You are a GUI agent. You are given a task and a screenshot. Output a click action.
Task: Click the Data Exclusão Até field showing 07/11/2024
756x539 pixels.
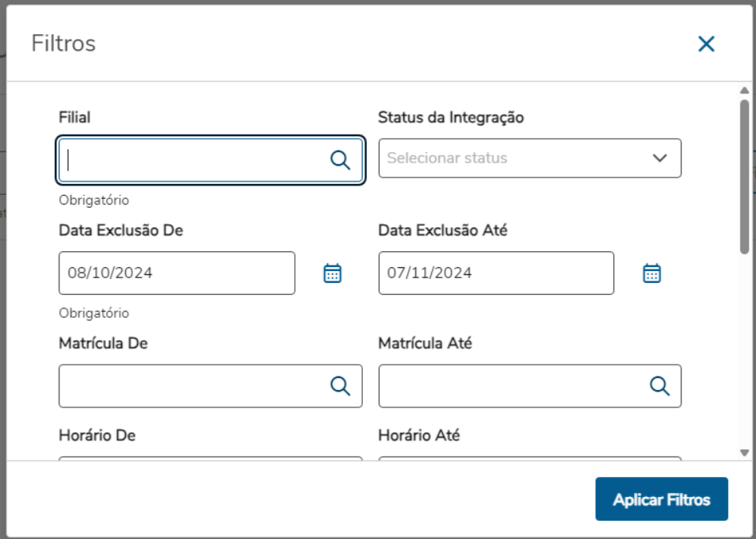pos(495,273)
